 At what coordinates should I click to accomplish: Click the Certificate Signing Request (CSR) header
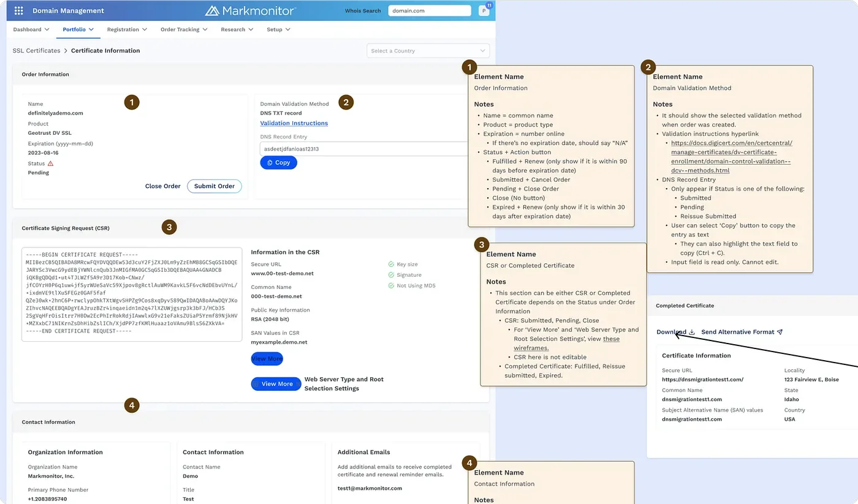66,228
